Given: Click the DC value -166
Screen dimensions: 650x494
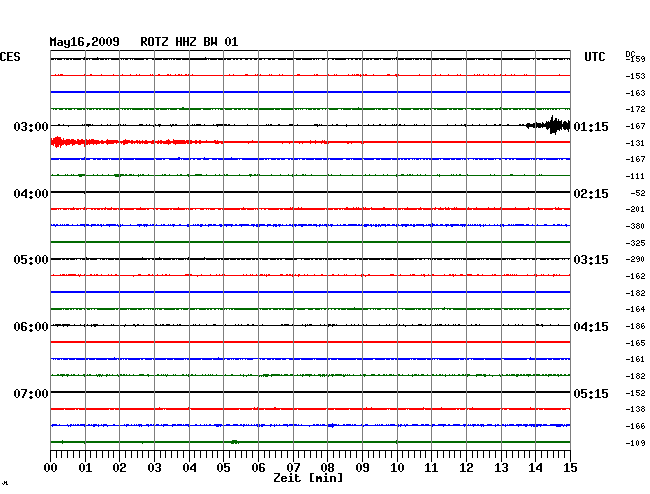Looking at the screenshot, I should coord(635,426).
